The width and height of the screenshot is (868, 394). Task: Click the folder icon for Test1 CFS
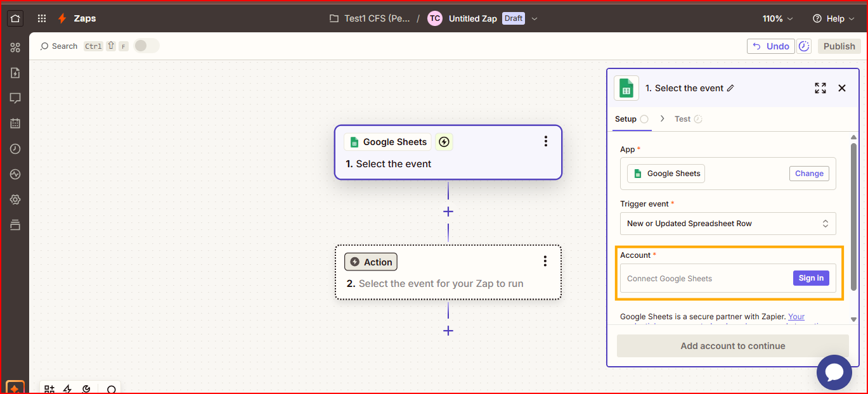click(x=334, y=18)
